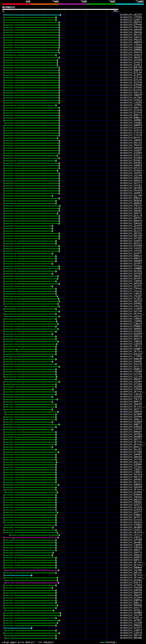Image resolution: width=146 pixels, height=644 pixels.
Task: Open hit UniRef100_C1MKT7
Action: tap(131, 20)
